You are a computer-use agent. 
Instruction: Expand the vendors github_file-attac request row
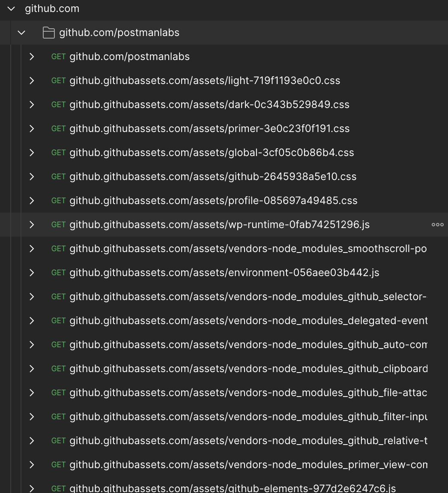(x=32, y=393)
